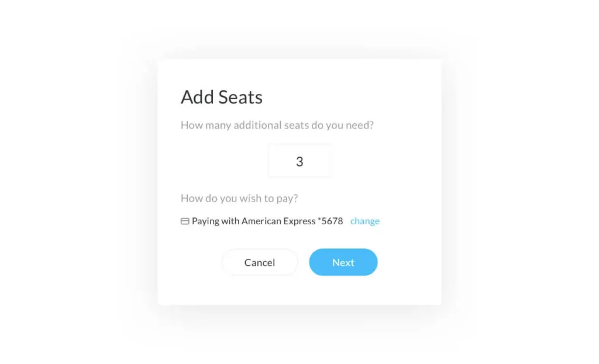Click the "Paying with American Express" text
This screenshot has width=599, height=364.
point(253,221)
